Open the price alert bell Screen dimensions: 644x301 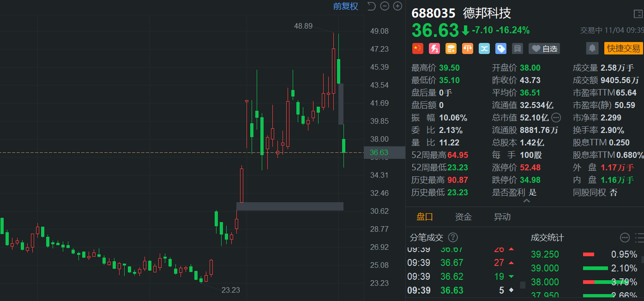pyautogui.click(x=592, y=48)
